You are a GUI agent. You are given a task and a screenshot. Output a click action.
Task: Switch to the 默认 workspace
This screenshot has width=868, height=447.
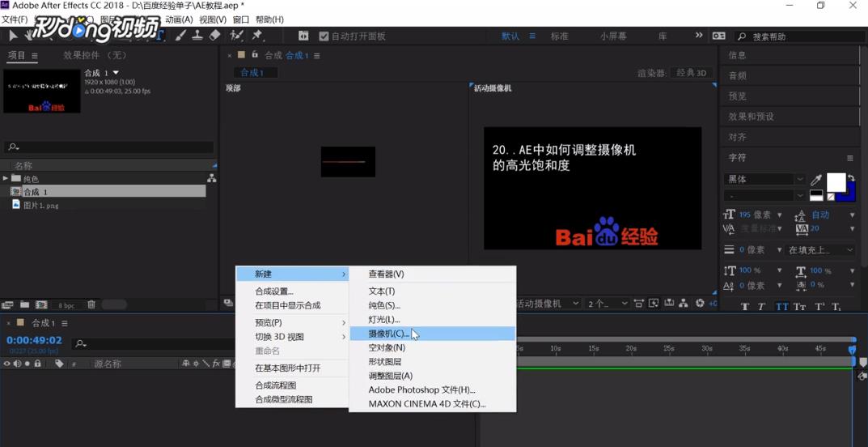tap(510, 36)
